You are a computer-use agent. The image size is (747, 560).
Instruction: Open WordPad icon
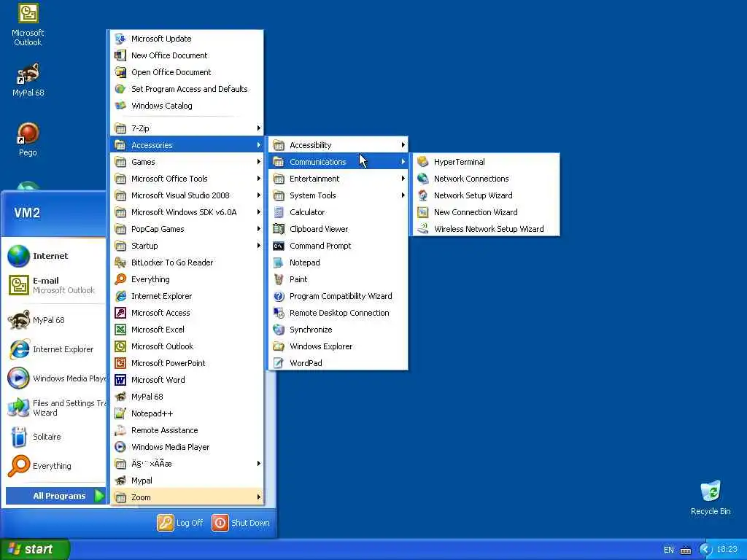279,363
